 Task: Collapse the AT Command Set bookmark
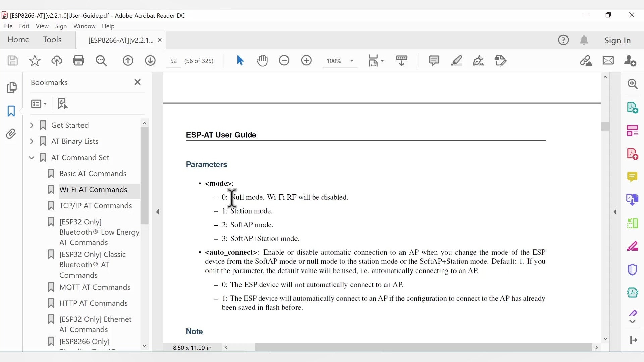click(x=32, y=158)
